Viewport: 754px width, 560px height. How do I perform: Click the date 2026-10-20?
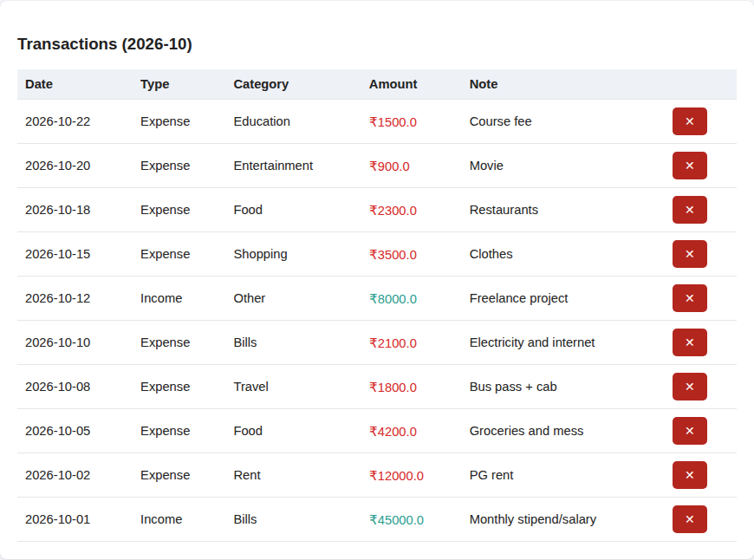click(58, 166)
